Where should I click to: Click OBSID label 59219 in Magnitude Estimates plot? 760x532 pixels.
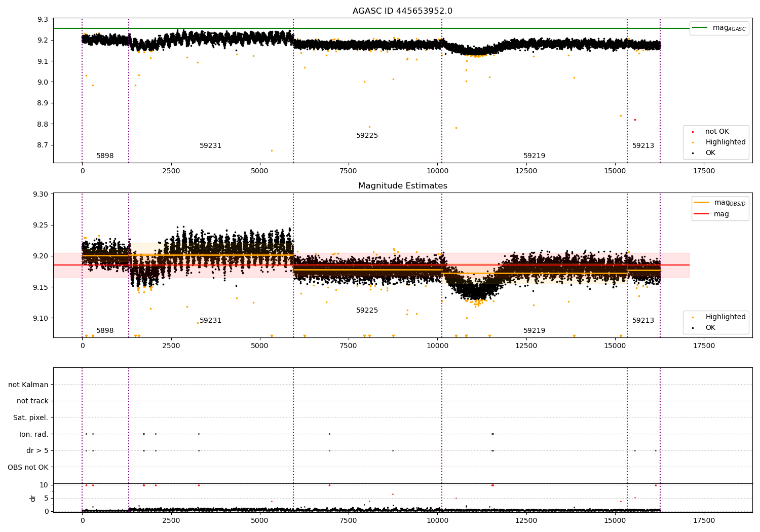pyautogui.click(x=534, y=331)
